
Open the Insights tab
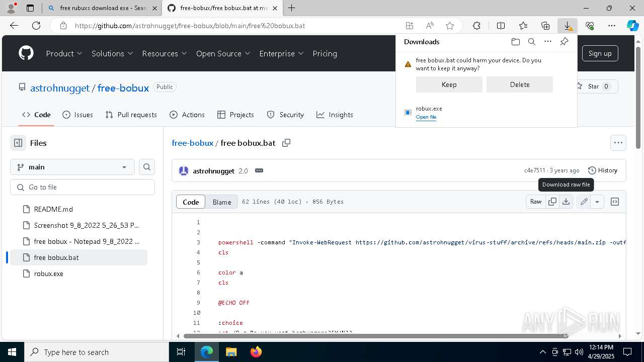point(335,115)
